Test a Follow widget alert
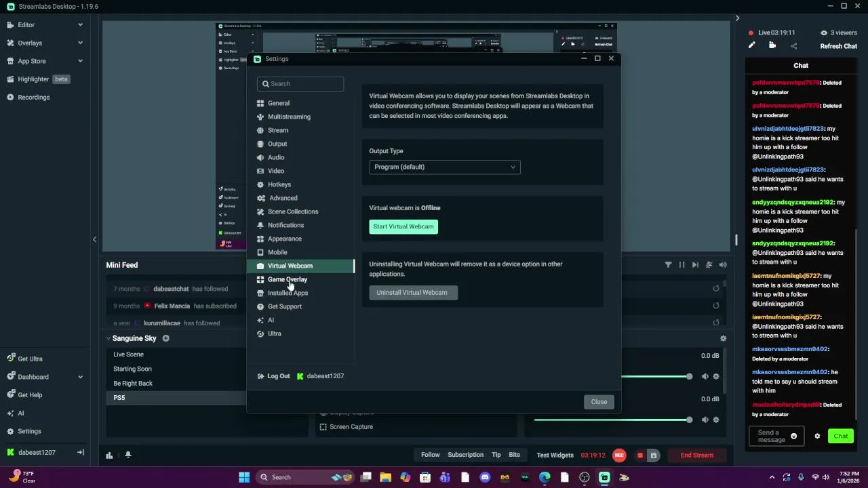This screenshot has height=488, width=868. pos(430,455)
